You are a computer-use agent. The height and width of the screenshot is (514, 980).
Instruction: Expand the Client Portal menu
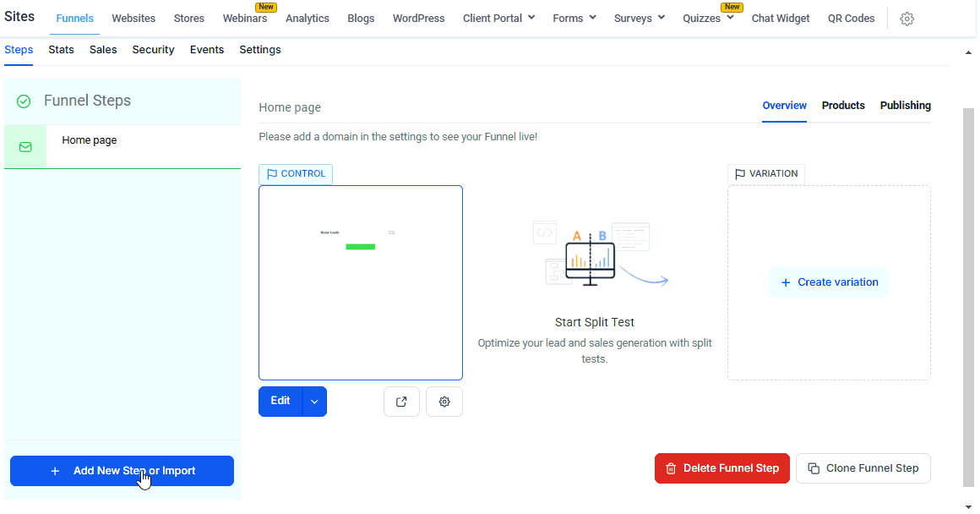498,18
